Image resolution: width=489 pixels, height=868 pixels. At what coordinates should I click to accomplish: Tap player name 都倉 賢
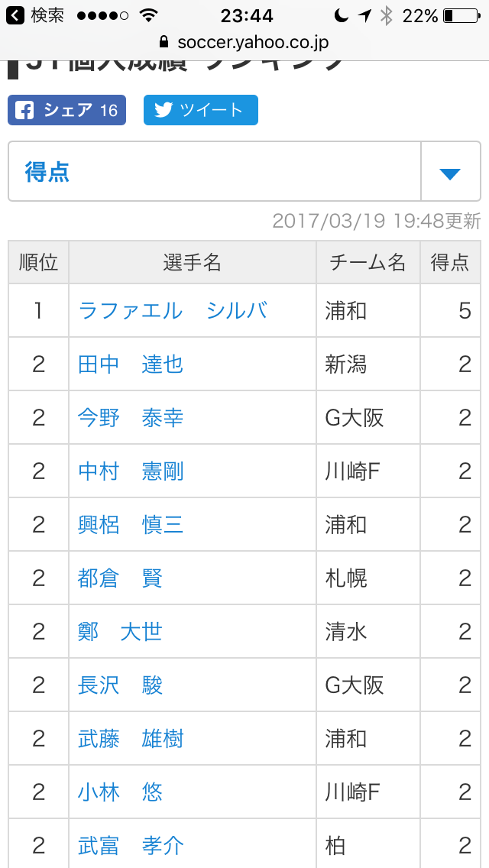120,578
